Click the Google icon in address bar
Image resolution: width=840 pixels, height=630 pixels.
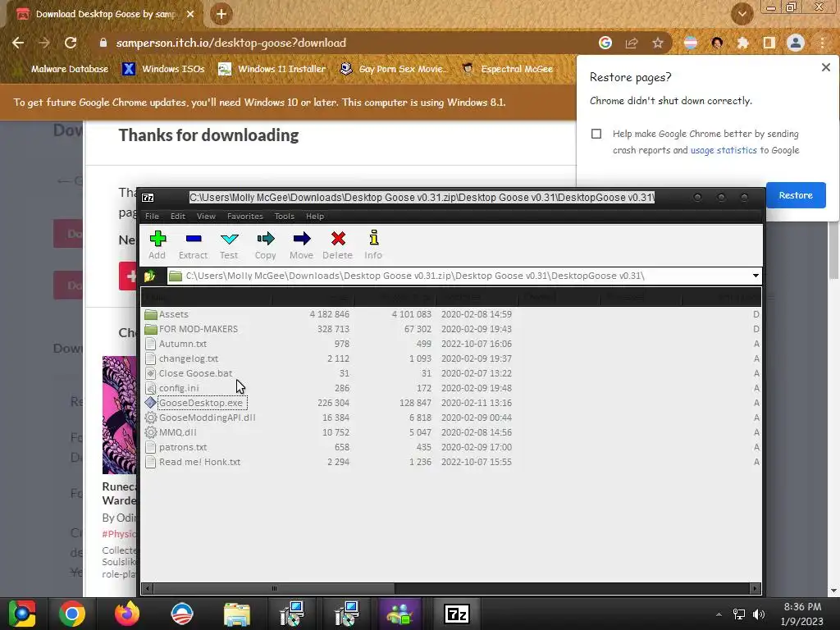pos(605,43)
